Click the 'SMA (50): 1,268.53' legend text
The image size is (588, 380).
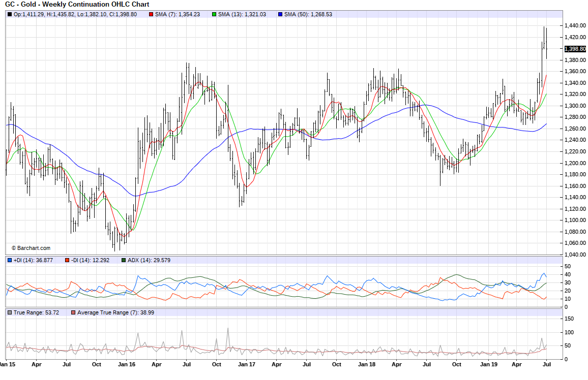point(308,14)
